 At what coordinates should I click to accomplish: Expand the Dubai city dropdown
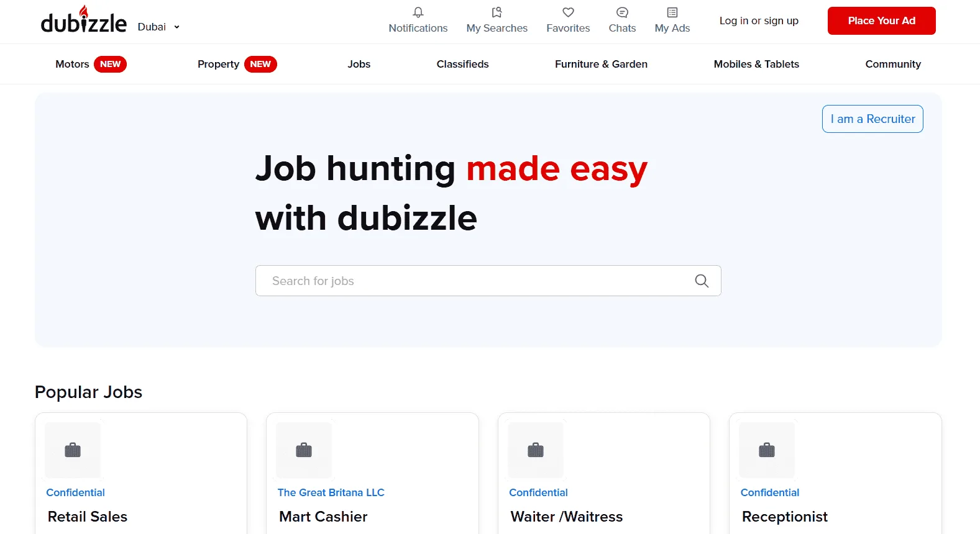pos(159,27)
